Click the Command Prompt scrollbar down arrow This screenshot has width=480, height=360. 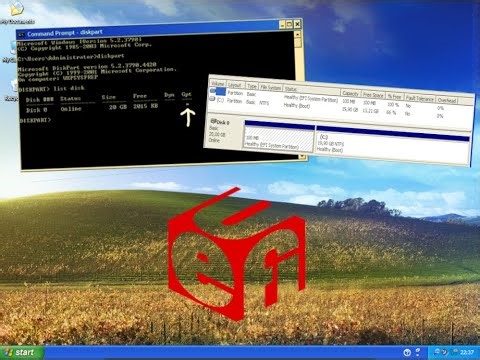[303, 156]
